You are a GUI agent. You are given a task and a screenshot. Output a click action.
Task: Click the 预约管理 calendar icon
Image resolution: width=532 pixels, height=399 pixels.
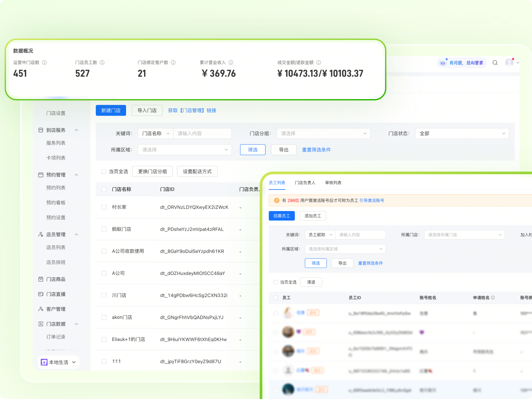41,175
